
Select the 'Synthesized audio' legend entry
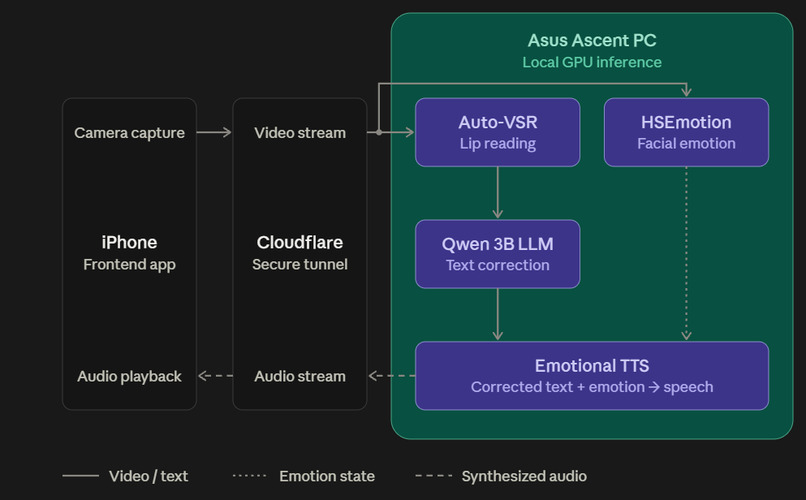pos(501,476)
